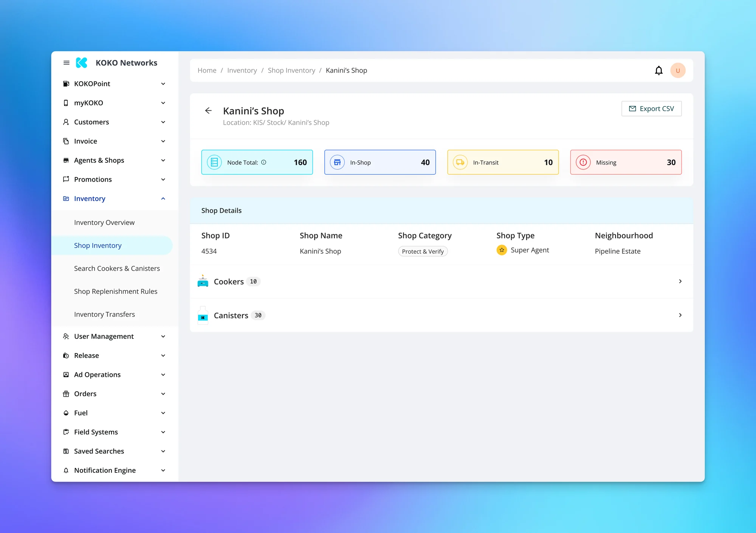Screen dimensions: 756x533
Task: Click the hamburger menu icon
Action: click(x=67, y=63)
